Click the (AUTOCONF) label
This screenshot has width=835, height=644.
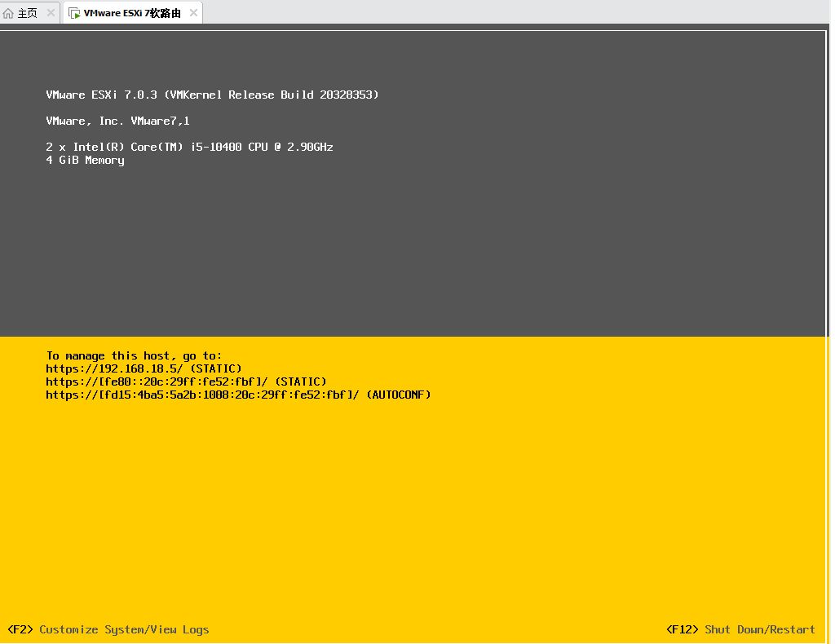click(x=398, y=395)
